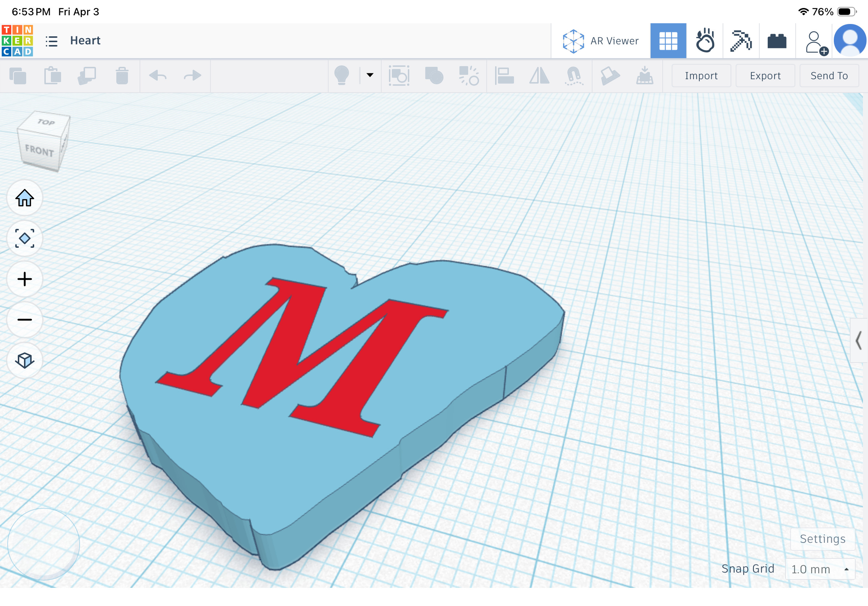This screenshot has height=606, width=868.
Task: Toggle between Blocks view and 3D editing view
Action: [668, 40]
